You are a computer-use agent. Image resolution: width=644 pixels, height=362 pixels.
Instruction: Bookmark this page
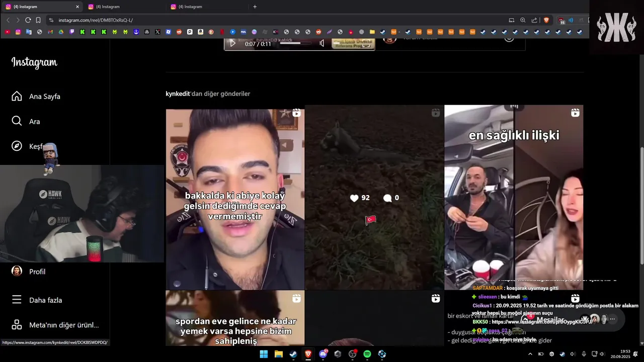tap(38, 20)
